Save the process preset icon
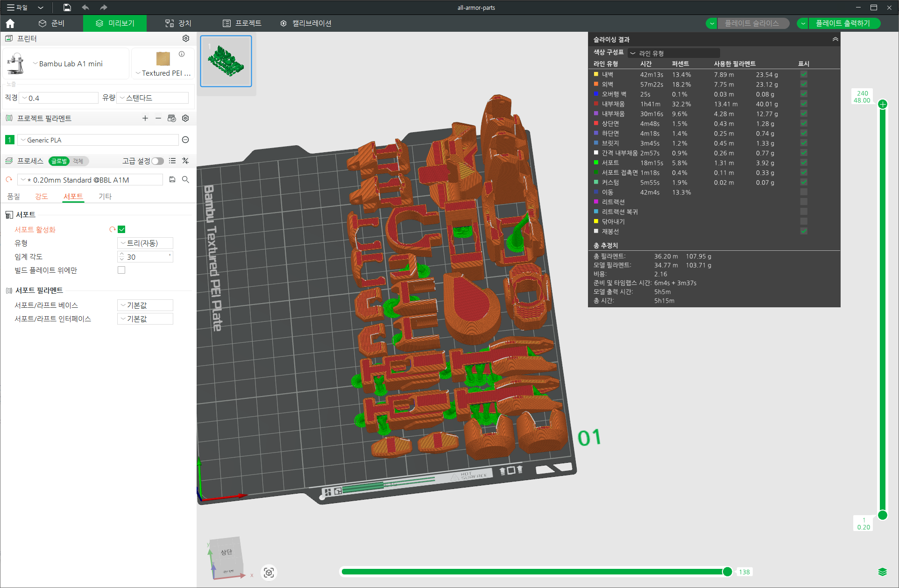Screen dimensions: 899x588 172,180
